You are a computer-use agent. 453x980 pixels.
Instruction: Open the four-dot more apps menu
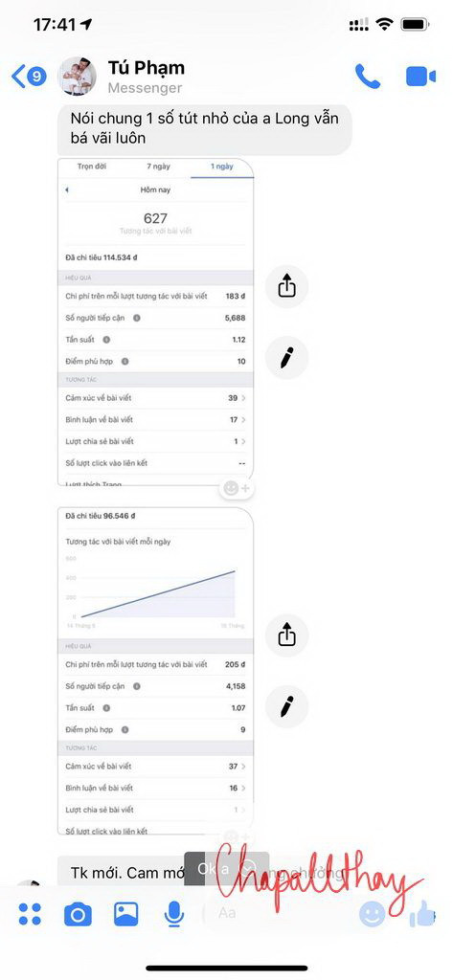[x=30, y=914]
